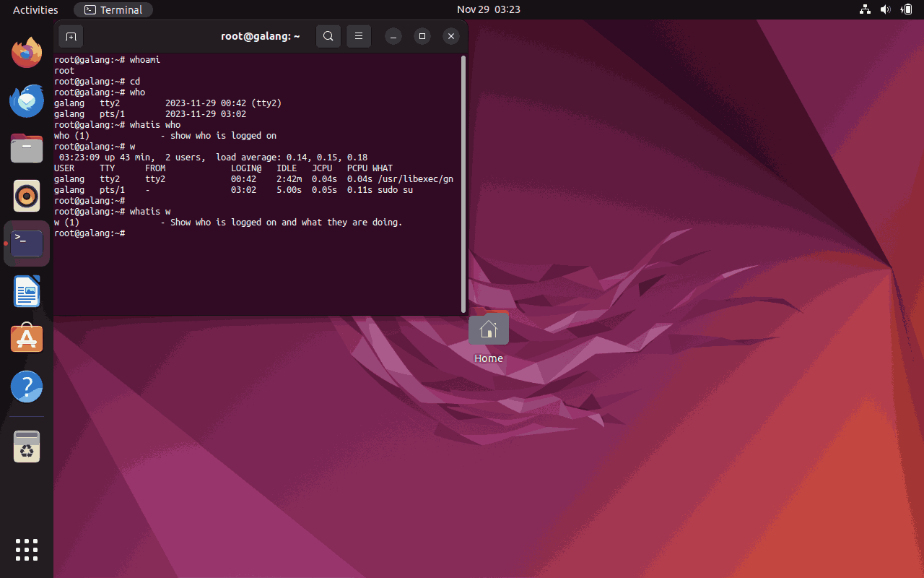Click the 'who (1)' description line
The height and width of the screenshot is (578, 924).
click(x=165, y=136)
